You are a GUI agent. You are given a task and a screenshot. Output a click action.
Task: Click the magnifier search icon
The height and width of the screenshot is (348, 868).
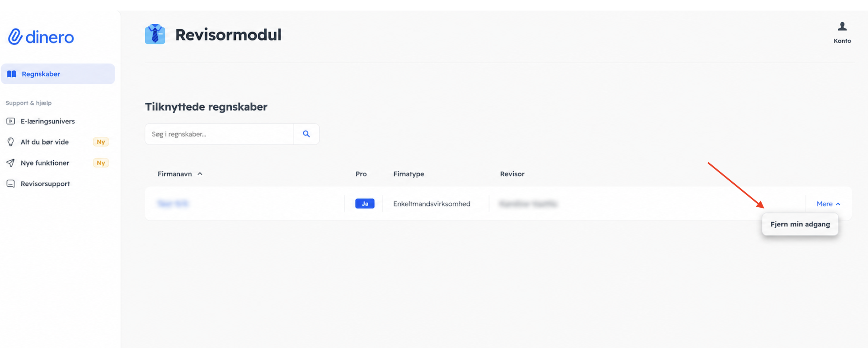coord(306,134)
